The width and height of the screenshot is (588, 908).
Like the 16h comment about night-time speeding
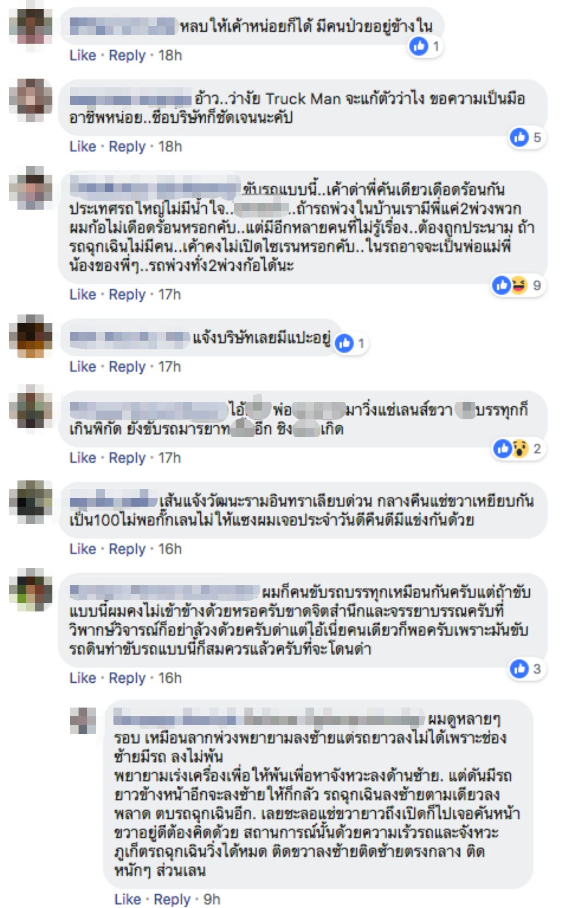click(x=83, y=549)
